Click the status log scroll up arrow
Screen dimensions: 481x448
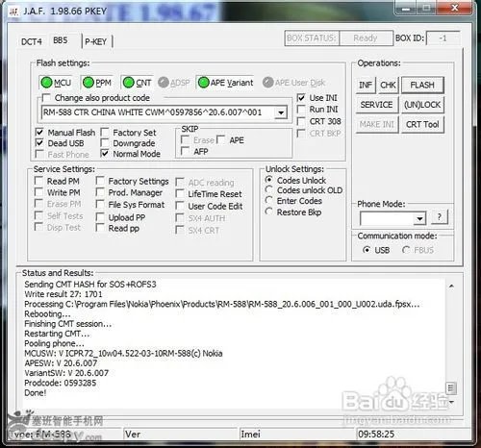point(451,286)
